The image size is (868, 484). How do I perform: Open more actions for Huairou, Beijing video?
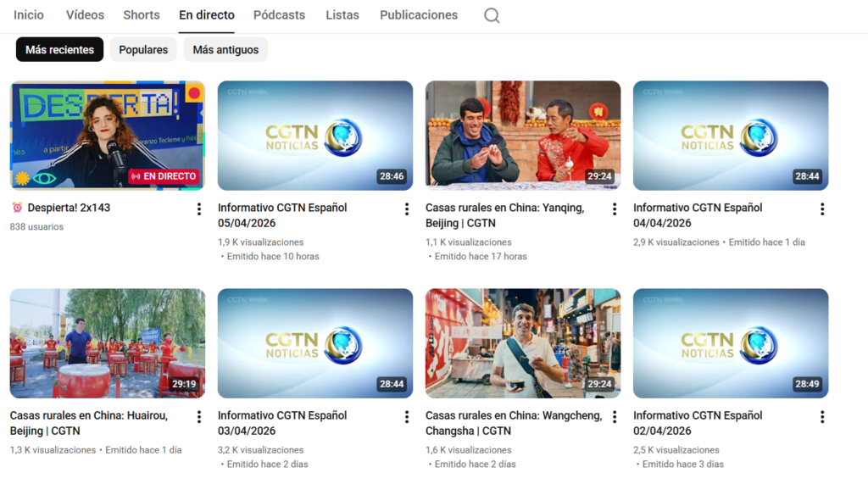(199, 416)
